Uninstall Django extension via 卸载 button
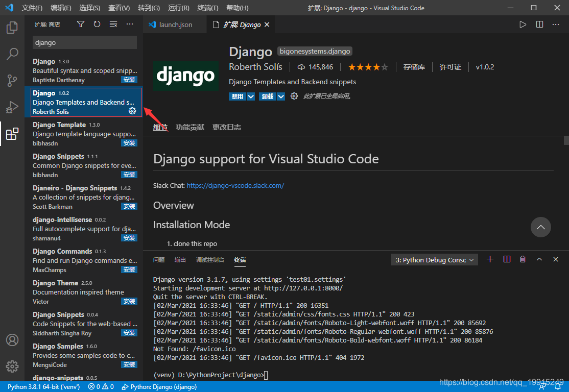 (x=268, y=96)
